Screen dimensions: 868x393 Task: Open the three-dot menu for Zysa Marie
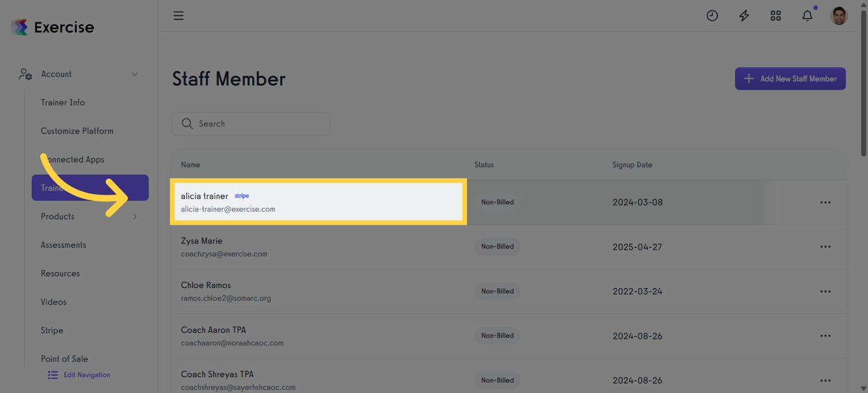(825, 247)
